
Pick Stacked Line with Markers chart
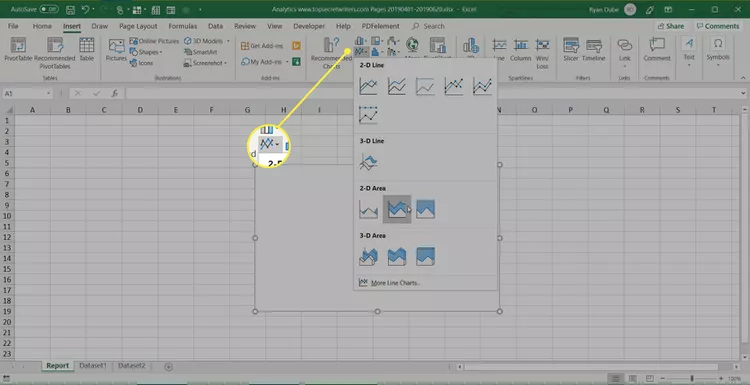tap(482, 87)
